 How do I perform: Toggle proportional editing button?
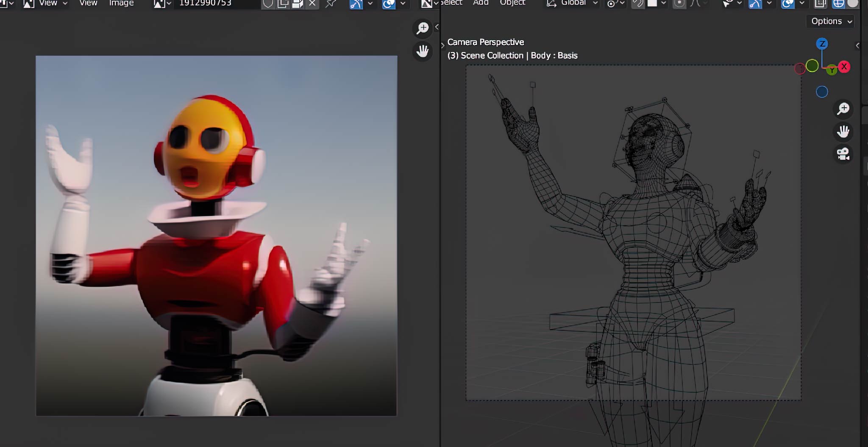point(679,3)
